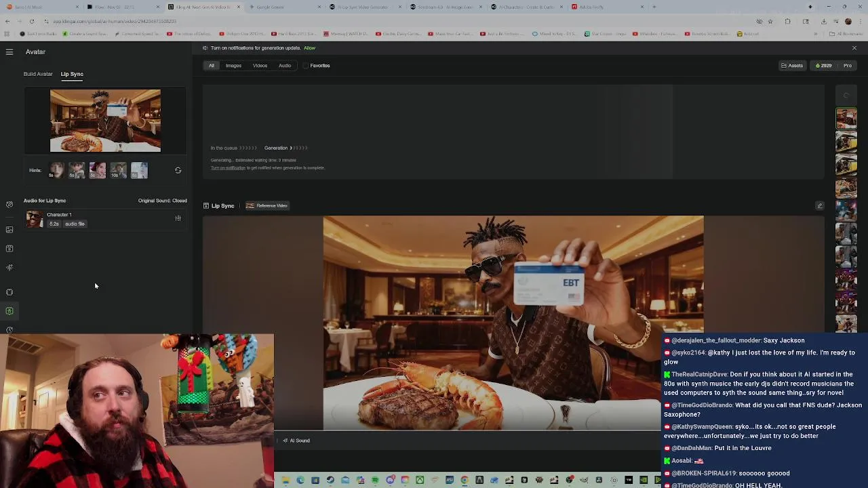Screen dimensions: 868x488
Task: Open the first left sidebar tool icon
Action: click(x=9, y=204)
